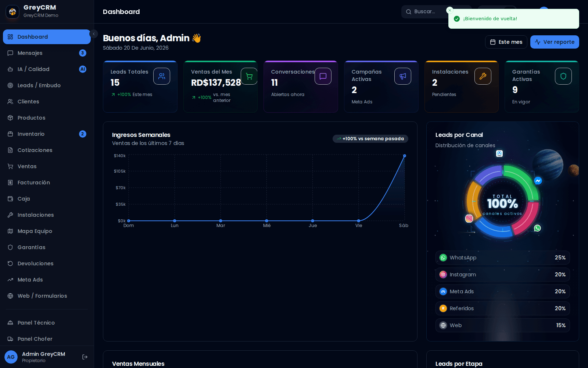Click the AI badge beside IA / Calidad
Screen dimensions: 588x368
83,69
